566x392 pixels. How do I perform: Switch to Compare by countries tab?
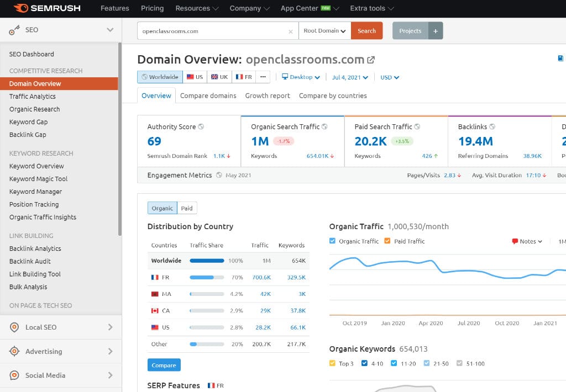point(333,96)
